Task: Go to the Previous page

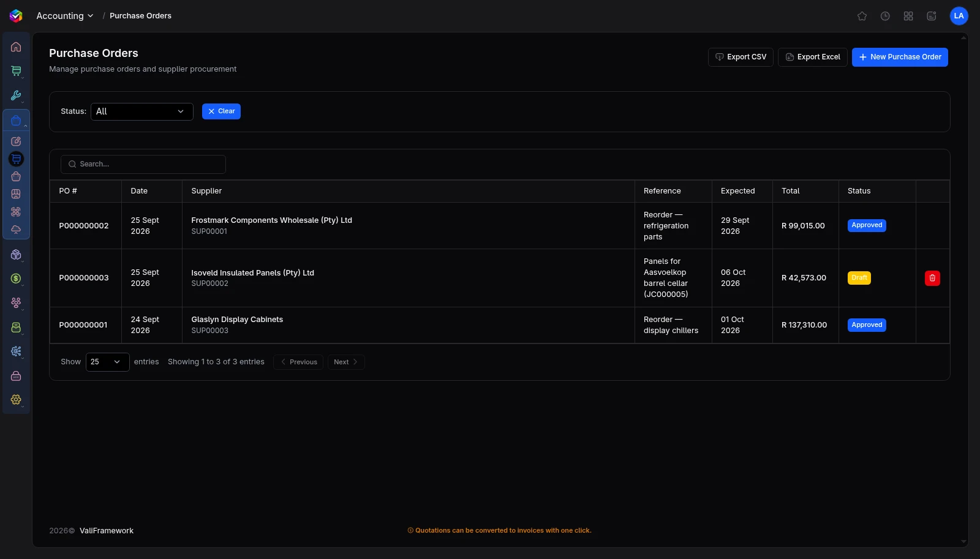Action: point(298,362)
